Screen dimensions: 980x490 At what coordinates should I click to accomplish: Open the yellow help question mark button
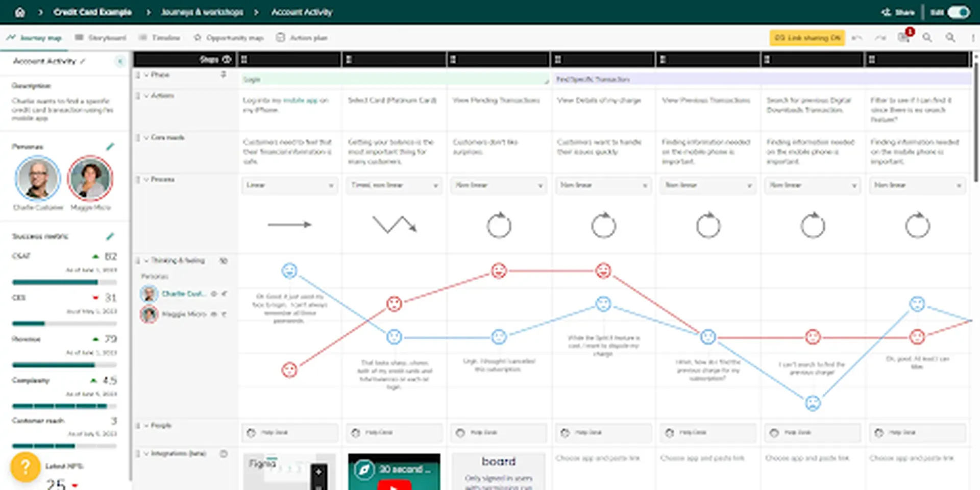(25, 467)
